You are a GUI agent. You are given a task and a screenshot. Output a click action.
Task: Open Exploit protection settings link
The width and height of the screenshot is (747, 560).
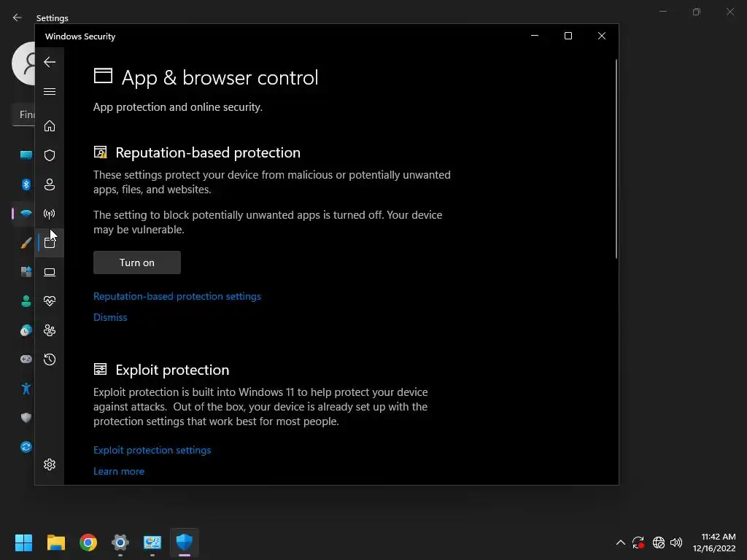pos(152,450)
